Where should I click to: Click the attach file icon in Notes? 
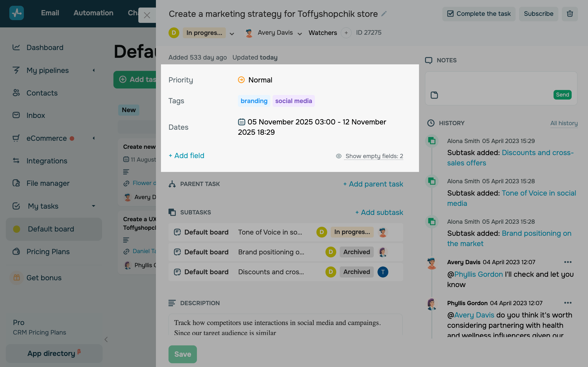point(434,95)
